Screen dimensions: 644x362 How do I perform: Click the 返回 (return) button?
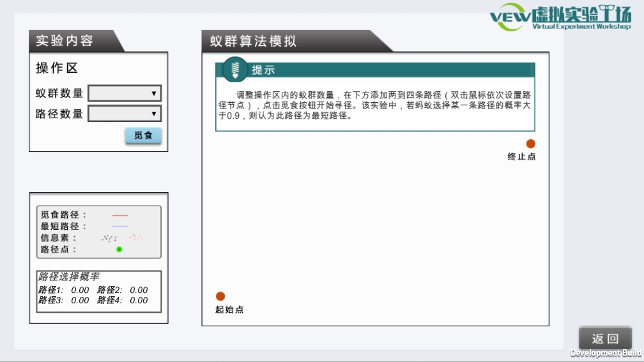pos(605,338)
